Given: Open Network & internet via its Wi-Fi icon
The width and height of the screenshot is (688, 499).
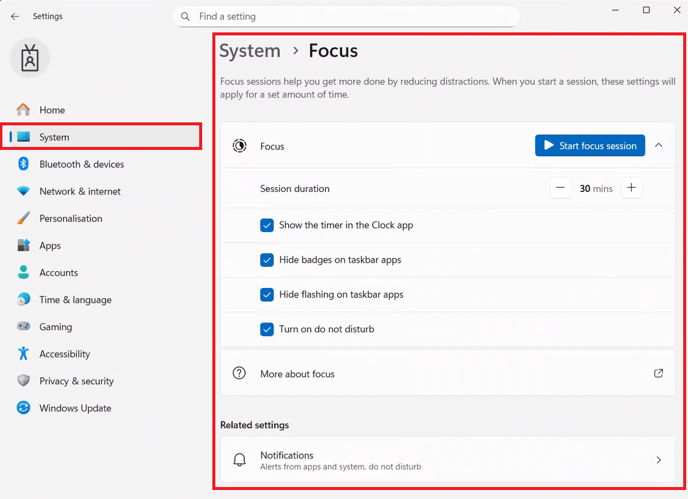Looking at the screenshot, I should [23, 191].
